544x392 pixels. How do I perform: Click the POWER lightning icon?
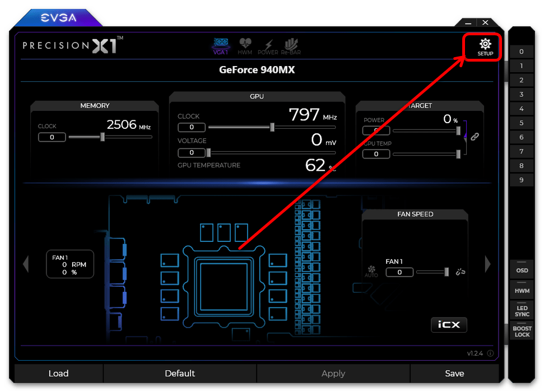268,46
